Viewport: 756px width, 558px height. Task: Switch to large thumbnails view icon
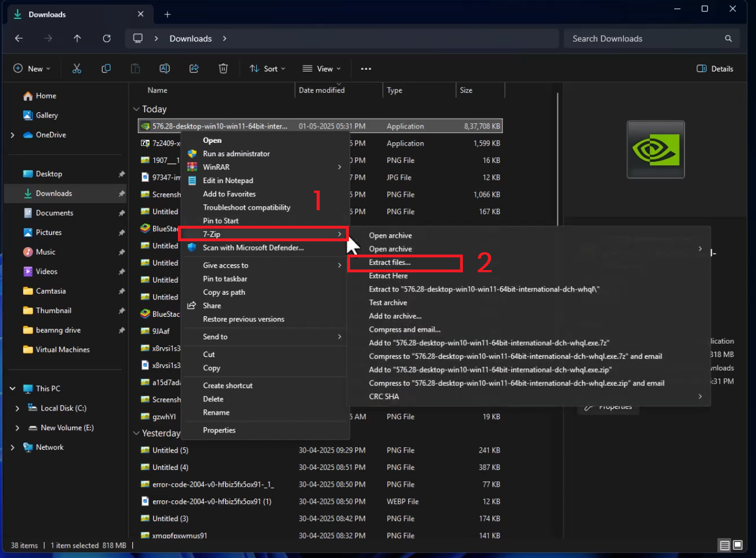(x=738, y=545)
